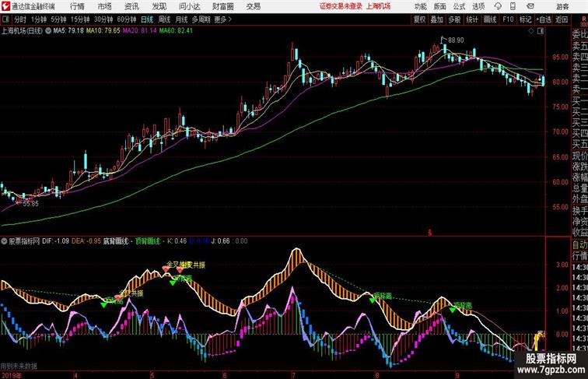Image resolution: width=588 pixels, height=379 pixels.
Task: Open the 问小达 menu
Action: [189, 6]
